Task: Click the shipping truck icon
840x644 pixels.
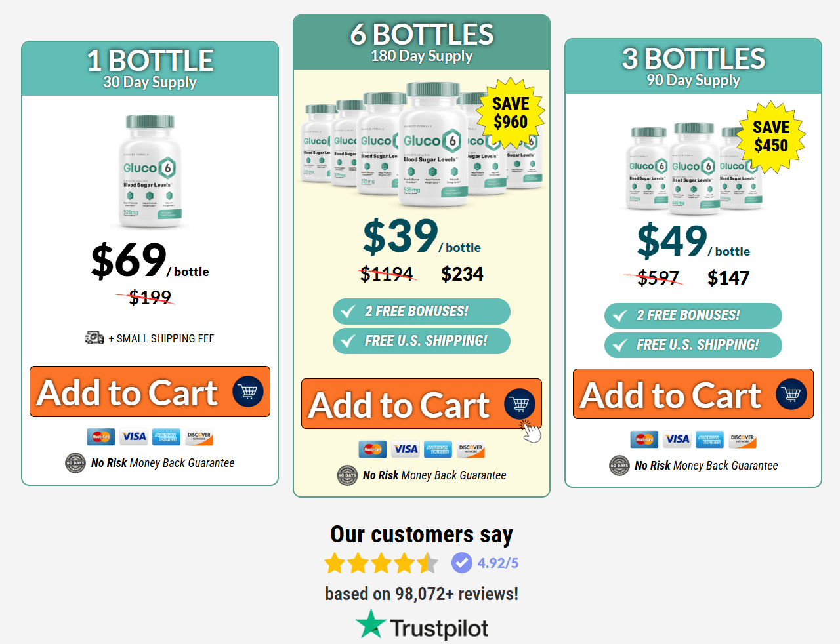Action: point(94,338)
